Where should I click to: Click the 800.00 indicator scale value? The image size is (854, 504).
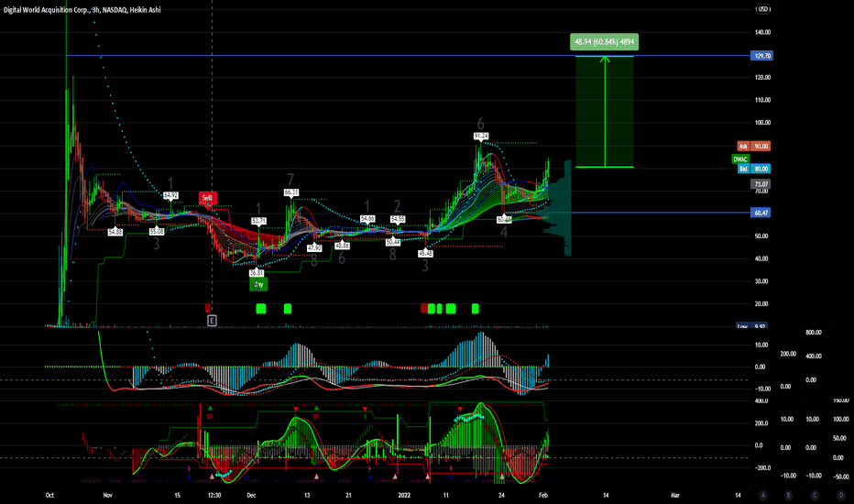[x=814, y=333]
